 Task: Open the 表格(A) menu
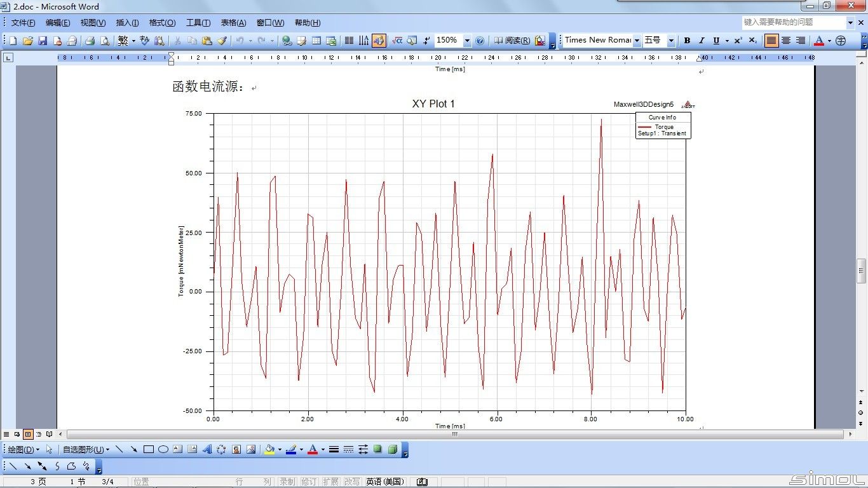[x=233, y=23]
